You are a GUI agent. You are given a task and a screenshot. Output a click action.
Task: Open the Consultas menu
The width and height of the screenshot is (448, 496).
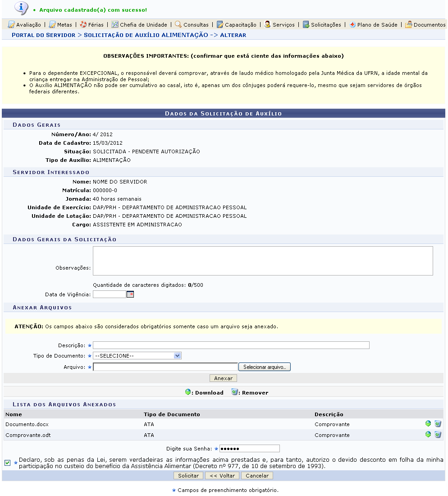coord(196,25)
